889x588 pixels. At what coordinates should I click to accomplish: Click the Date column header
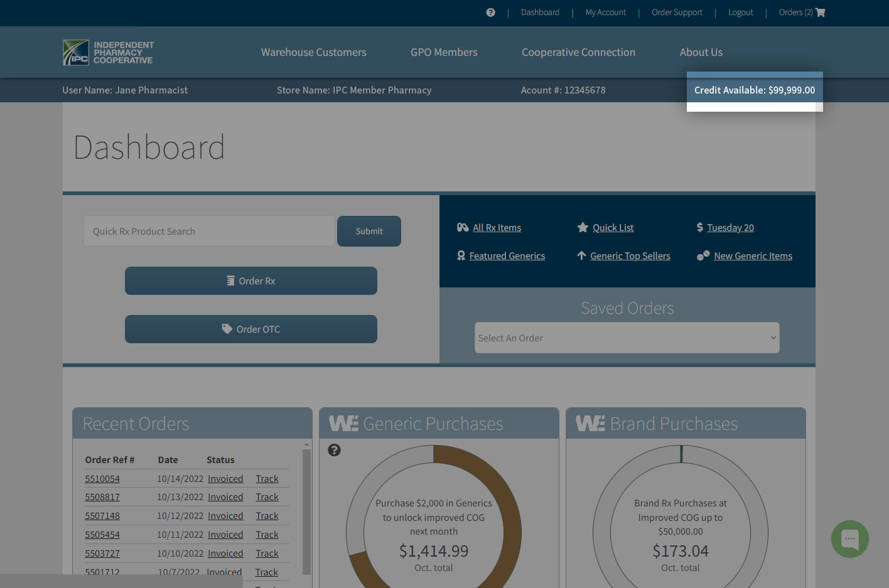coord(168,460)
